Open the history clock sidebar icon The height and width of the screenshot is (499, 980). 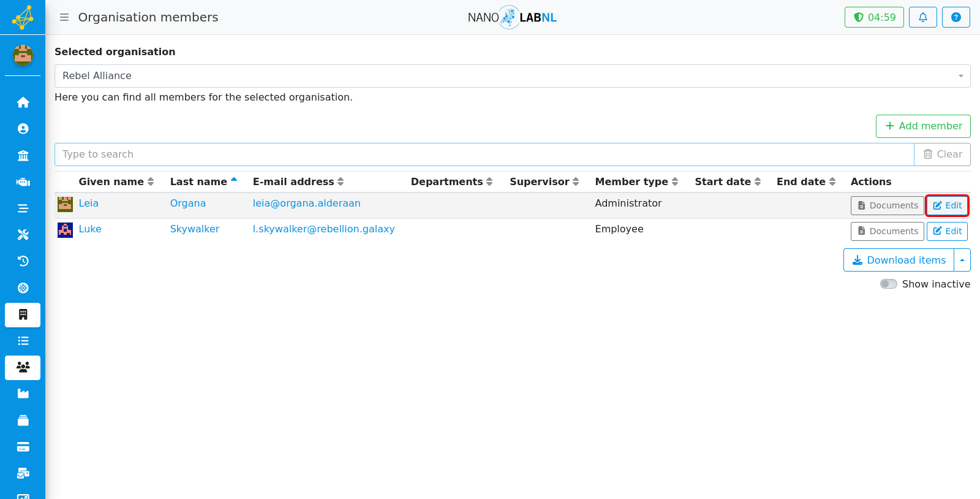point(23,261)
